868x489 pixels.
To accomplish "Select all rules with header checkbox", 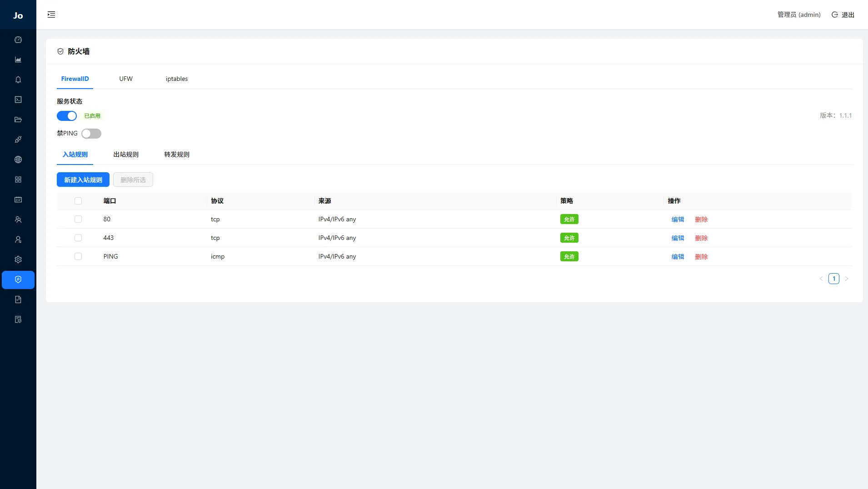I will (x=78, y=201).
